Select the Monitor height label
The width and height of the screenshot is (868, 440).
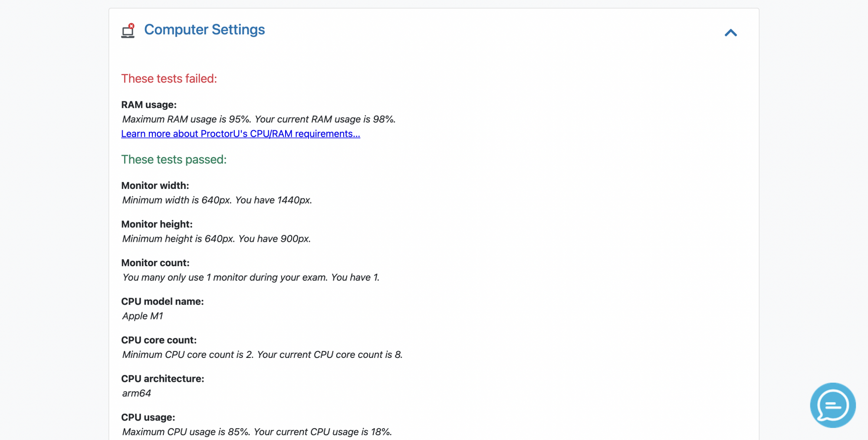[x=157, y=224]
